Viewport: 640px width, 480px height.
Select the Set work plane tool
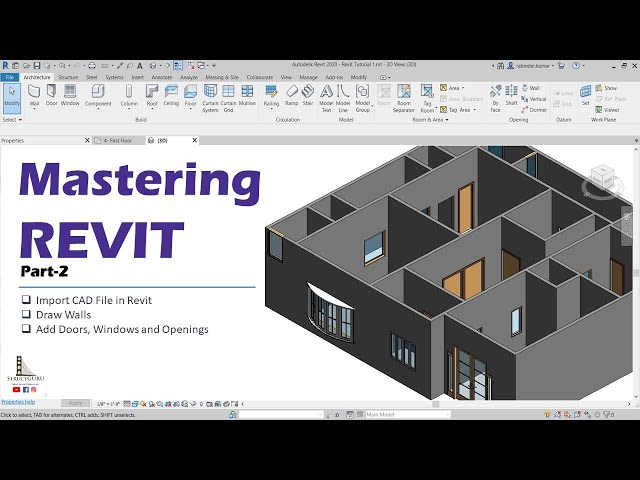585,95
